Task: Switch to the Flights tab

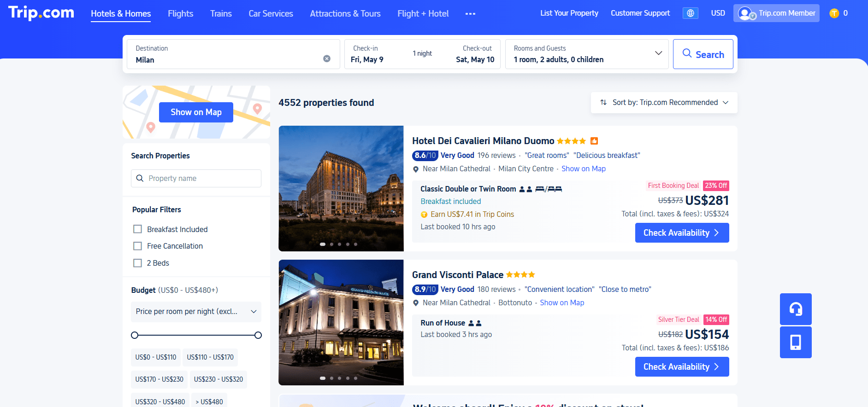Action: click(x=181, y=14)
